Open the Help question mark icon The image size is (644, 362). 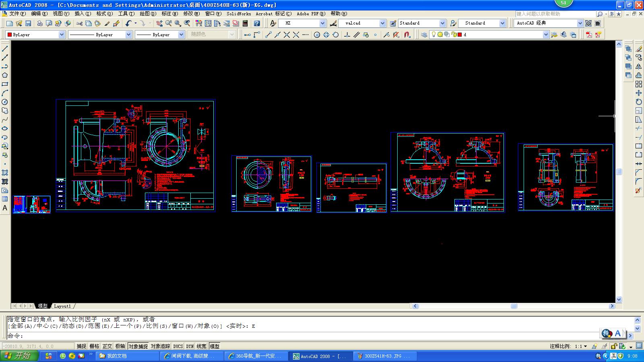pos(257,23)
